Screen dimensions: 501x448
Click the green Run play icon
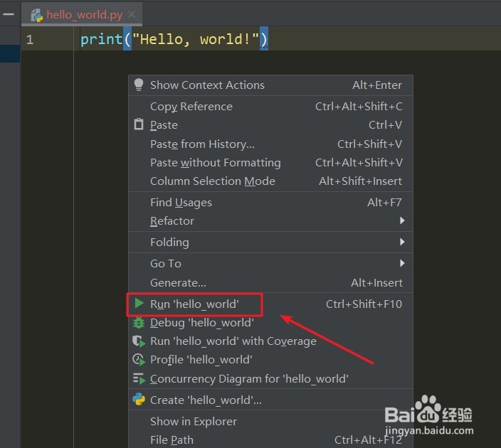tap(139, 304)
